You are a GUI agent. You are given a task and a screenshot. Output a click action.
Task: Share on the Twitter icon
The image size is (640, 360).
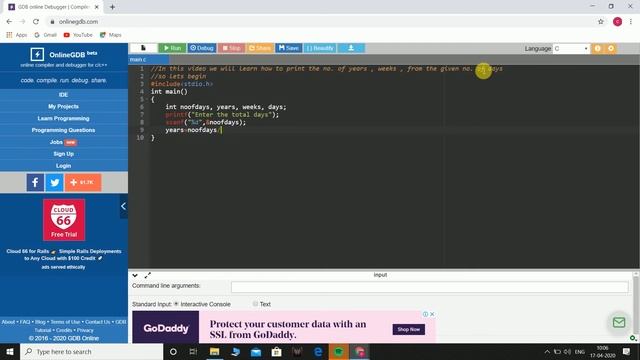coord(54,182)
